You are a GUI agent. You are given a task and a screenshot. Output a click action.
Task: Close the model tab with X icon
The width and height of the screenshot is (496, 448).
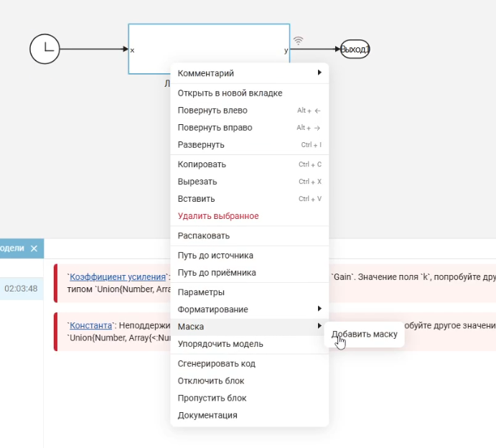pos(34,248)
